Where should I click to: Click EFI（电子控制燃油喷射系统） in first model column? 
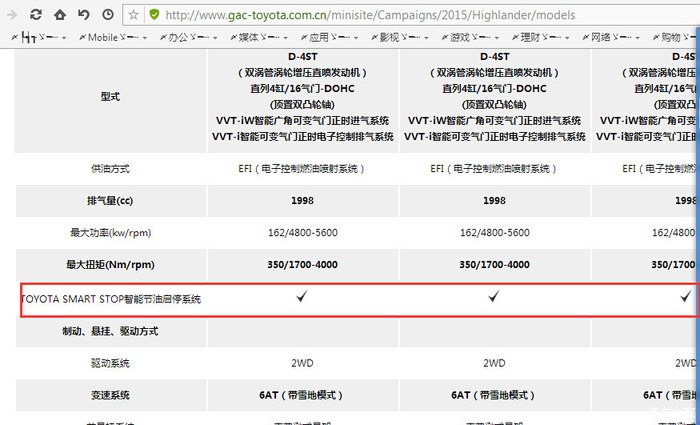[x=302, y=169]
